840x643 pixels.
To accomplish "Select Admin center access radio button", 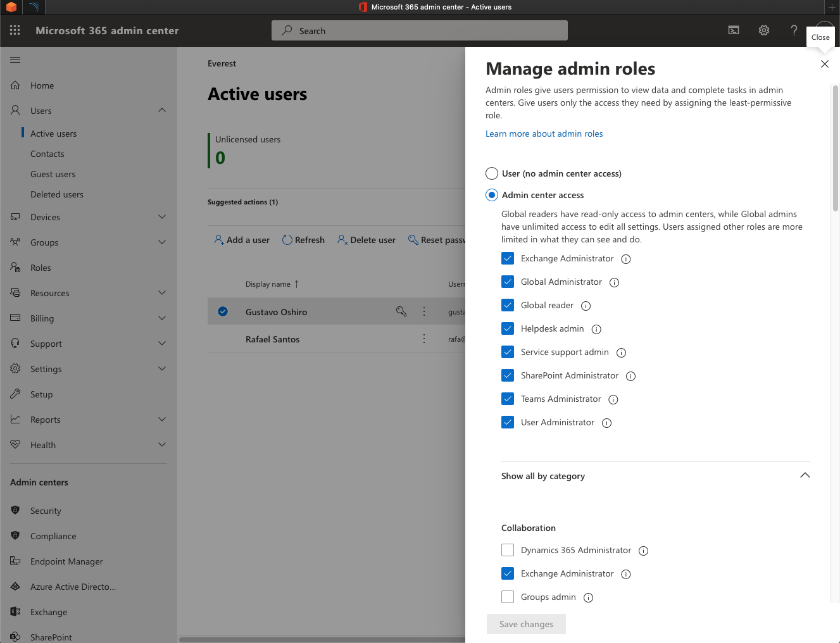I will tap(492, 195).
